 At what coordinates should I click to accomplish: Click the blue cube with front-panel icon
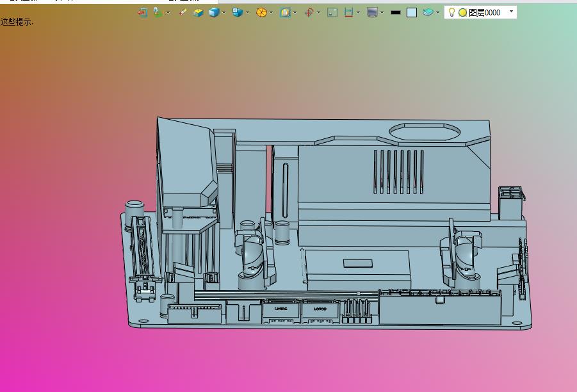pos(238,13)
